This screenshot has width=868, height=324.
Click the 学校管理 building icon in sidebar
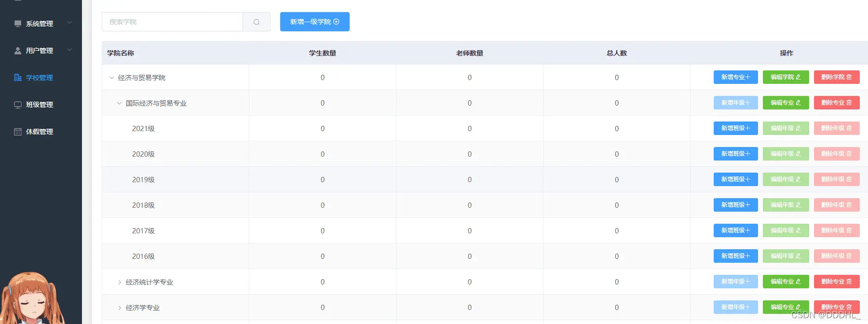tap(18, 78)
